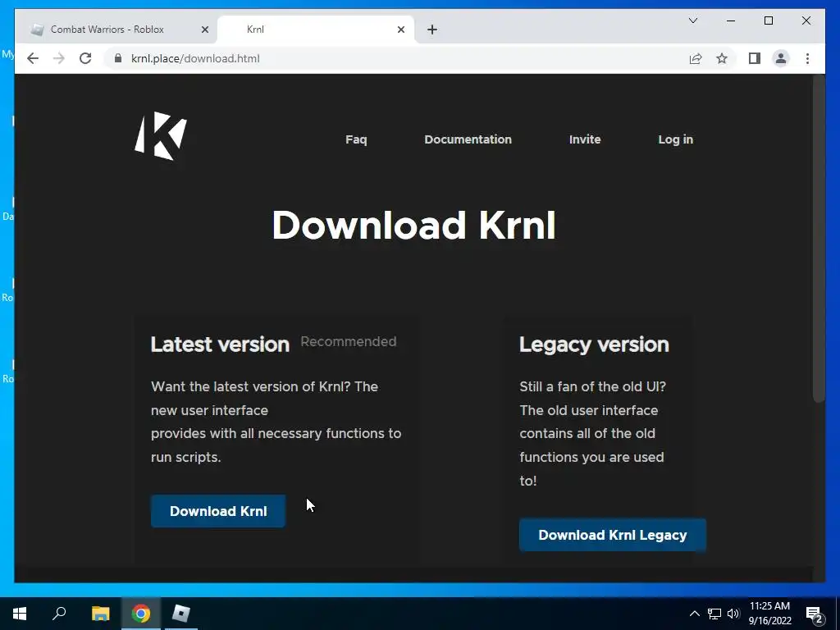The image size is (840, 630).
Task: Click the Legacy version heading
Action: 594,345
